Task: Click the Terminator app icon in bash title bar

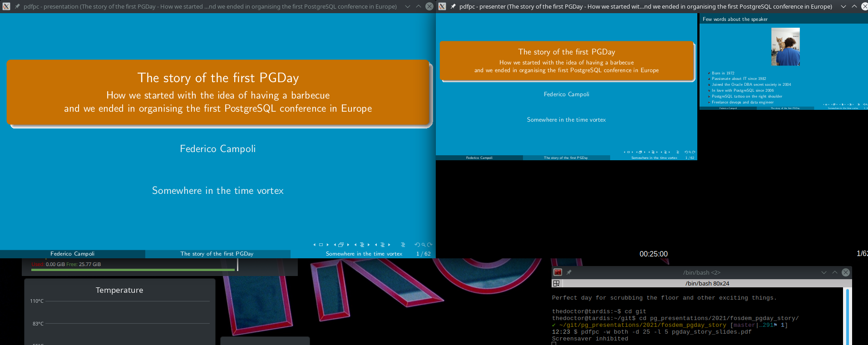Action: [558, 272]
